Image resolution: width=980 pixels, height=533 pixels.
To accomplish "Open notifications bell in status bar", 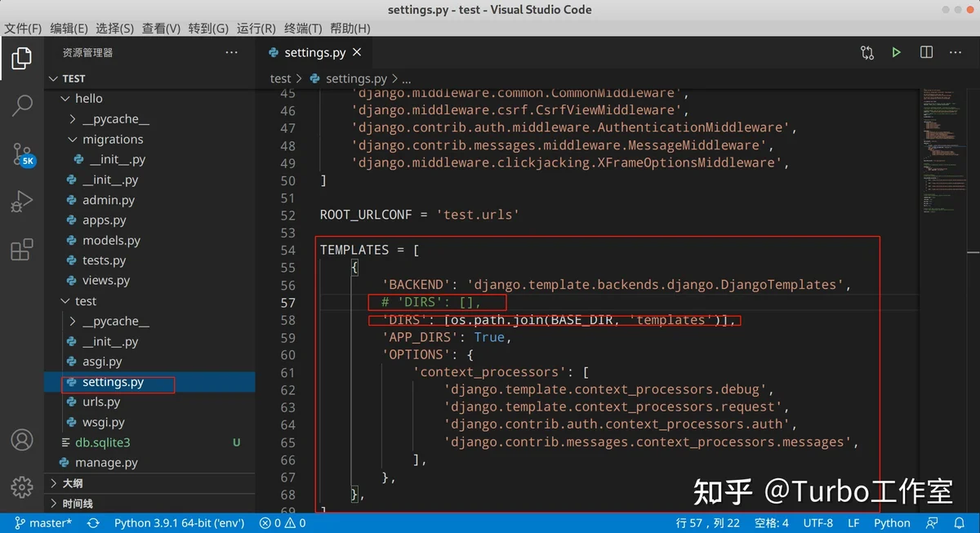I will click(x=960, y=523).
